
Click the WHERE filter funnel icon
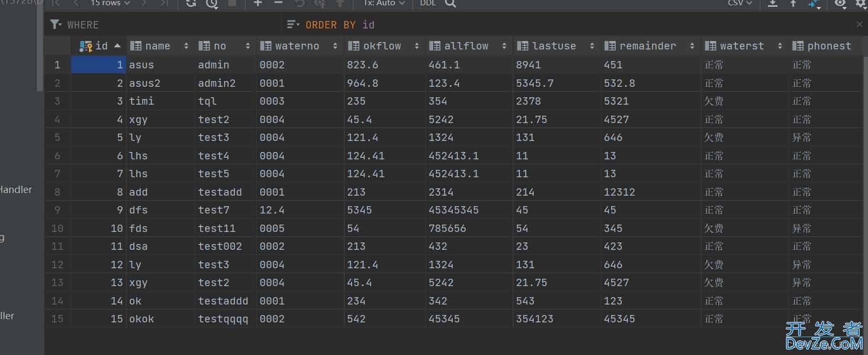[55, 25]
